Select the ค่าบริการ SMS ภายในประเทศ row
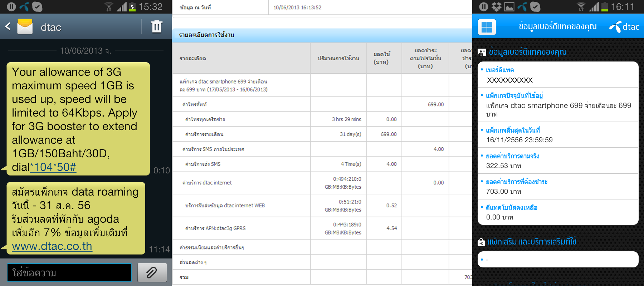644x286 pixels. click(x=322, y=149)
